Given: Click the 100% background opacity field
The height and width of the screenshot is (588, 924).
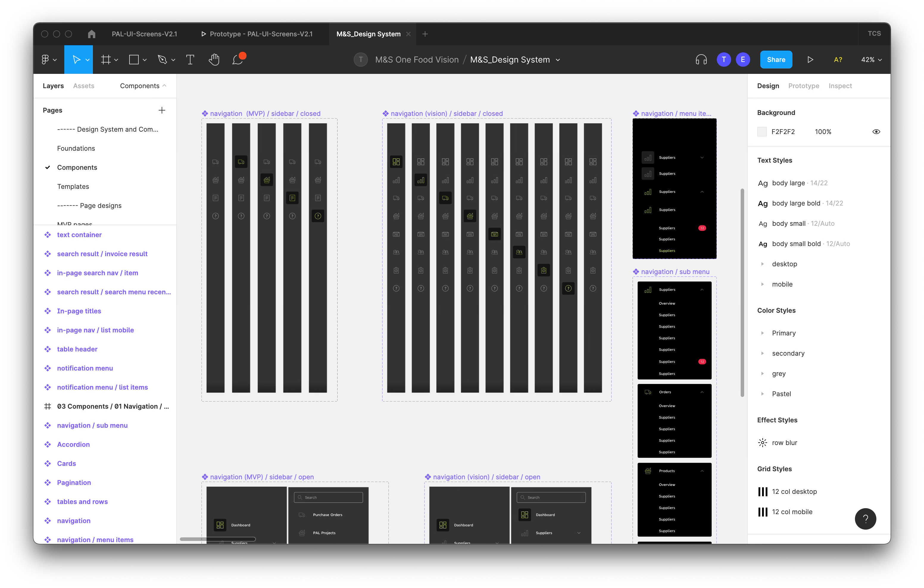Looking at the screenshot, I should click(823, 132).
